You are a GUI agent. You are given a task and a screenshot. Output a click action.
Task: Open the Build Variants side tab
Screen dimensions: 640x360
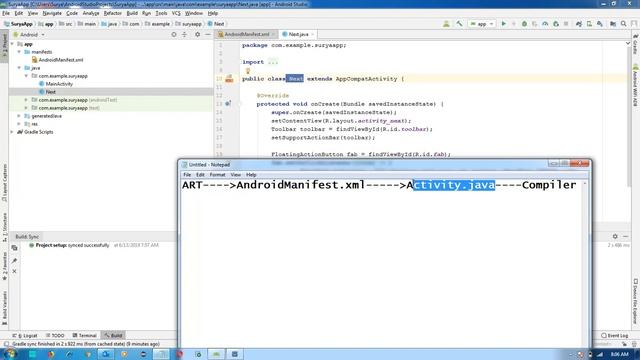pyautogui.click(x=4, y=308)
